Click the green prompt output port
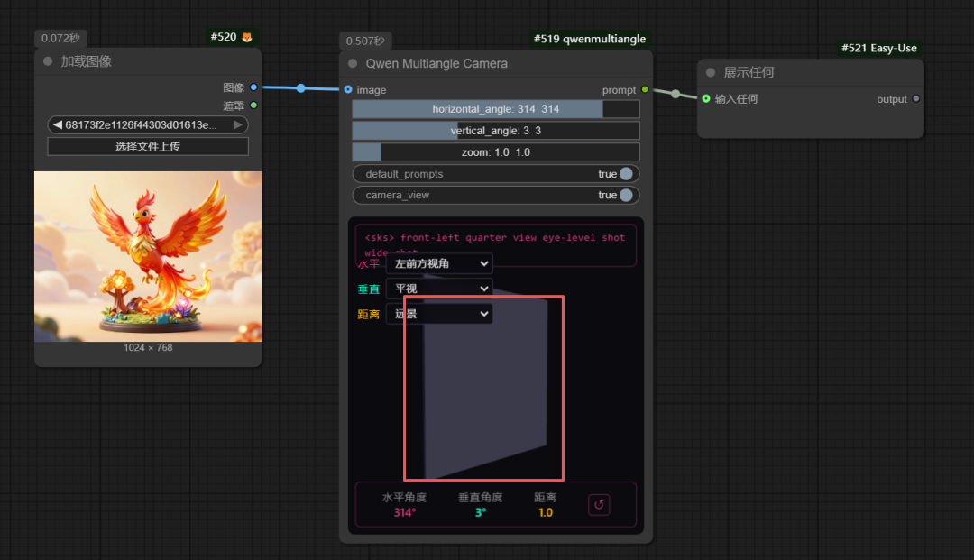This screenshot has width=974, height=560. point(644,90)
